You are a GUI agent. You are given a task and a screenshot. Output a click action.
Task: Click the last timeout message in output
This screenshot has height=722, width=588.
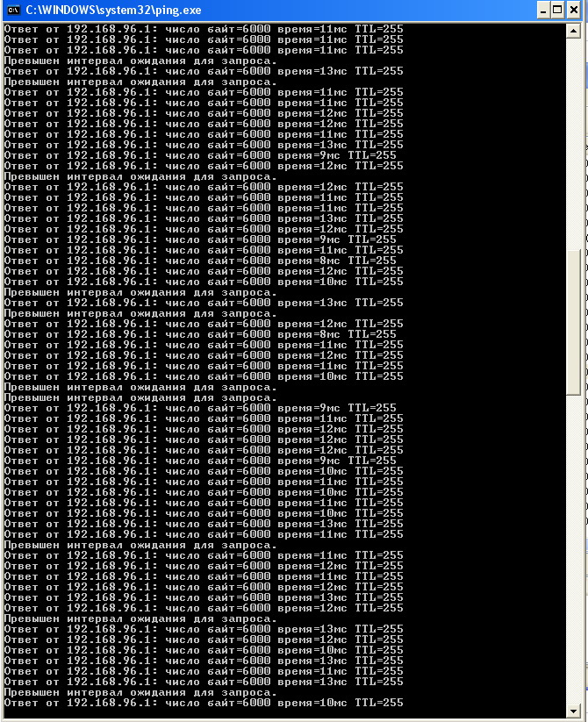click(x=140, y=692)
